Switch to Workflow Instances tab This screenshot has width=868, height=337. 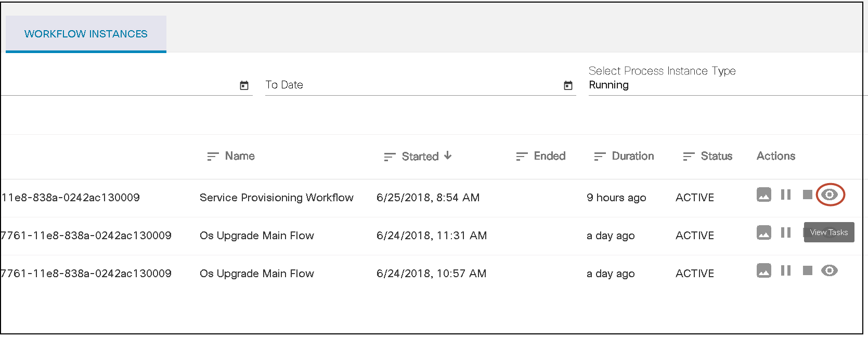point(86,34)
